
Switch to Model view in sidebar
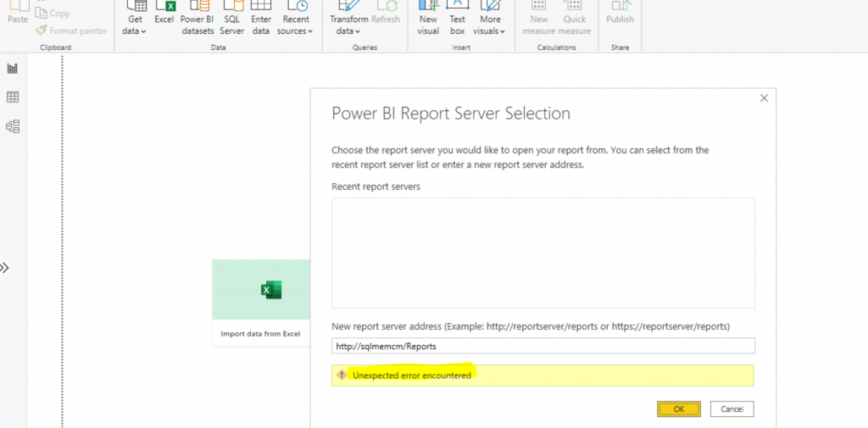[x=13, y=126]
